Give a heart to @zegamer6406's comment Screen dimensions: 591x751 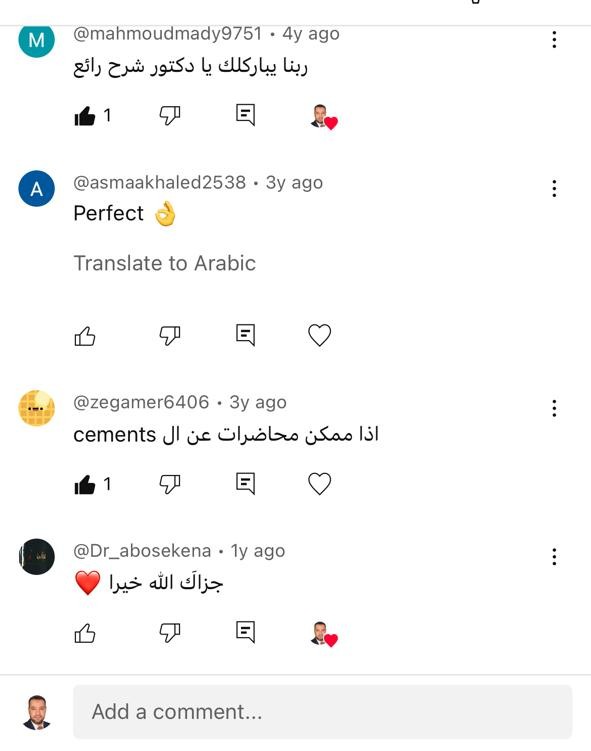click(319, 483)
